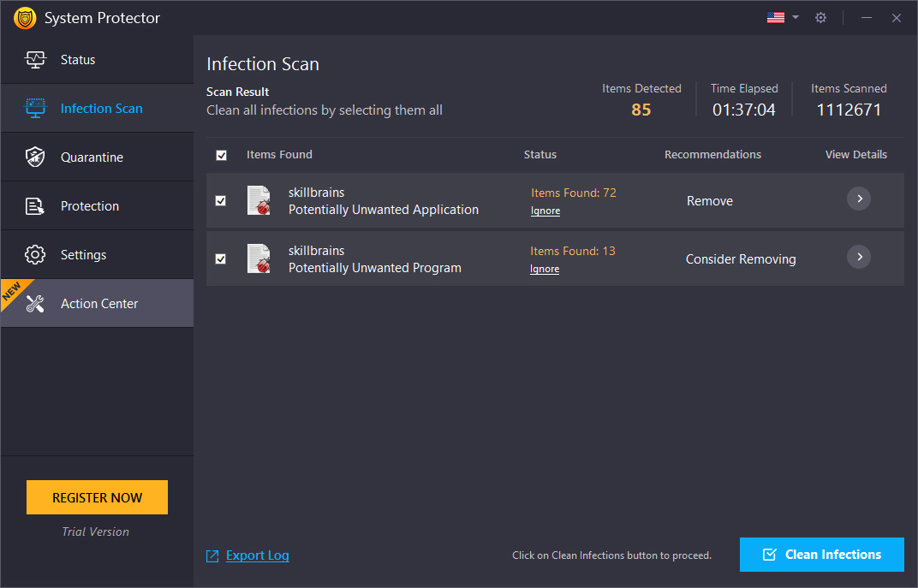Open the language flag dropdown
This screenshot has height=588, width=918.
click(781, 17)
